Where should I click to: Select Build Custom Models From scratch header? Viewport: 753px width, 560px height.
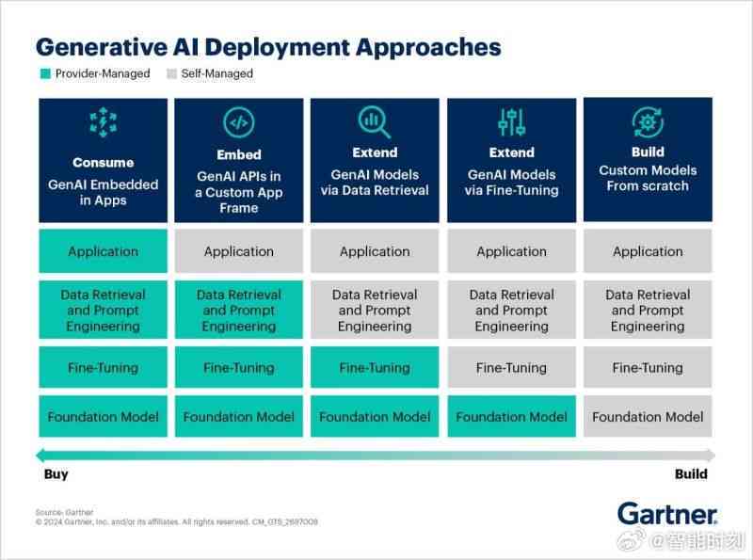pos(648,160)
